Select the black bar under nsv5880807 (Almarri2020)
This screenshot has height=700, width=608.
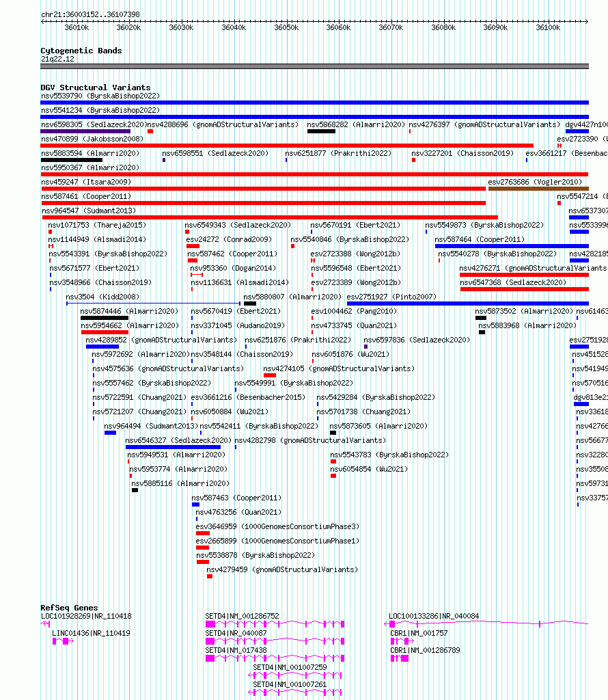tap(250, 304)
